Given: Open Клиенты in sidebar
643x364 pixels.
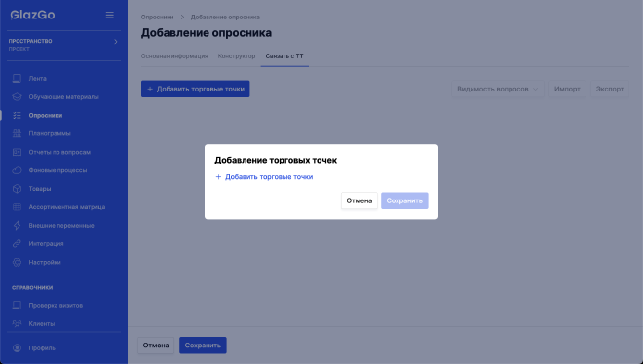Looking at the screenshot, I should tap(42, 323).
